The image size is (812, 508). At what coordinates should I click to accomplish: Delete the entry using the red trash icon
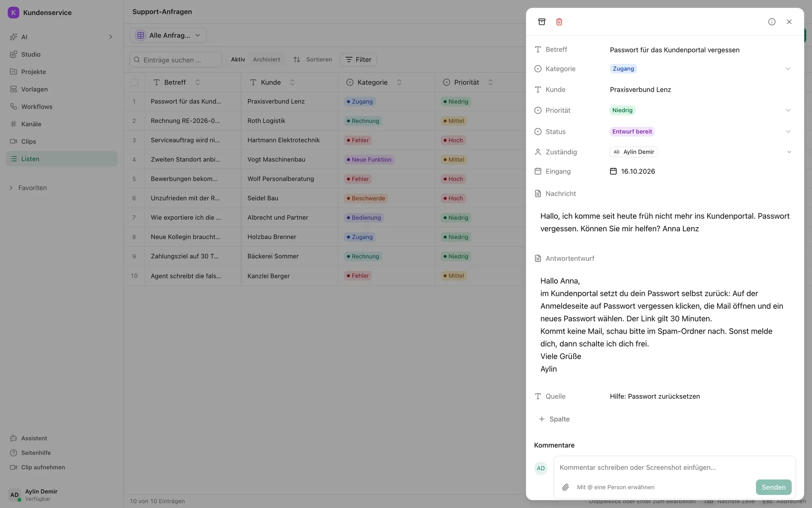pyautogui.click(x=559, y=22)
